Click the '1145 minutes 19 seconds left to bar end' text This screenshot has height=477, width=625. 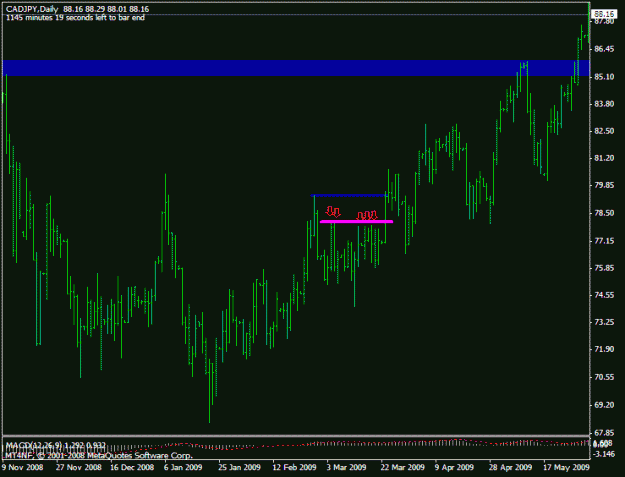click(x=75, y=18)
